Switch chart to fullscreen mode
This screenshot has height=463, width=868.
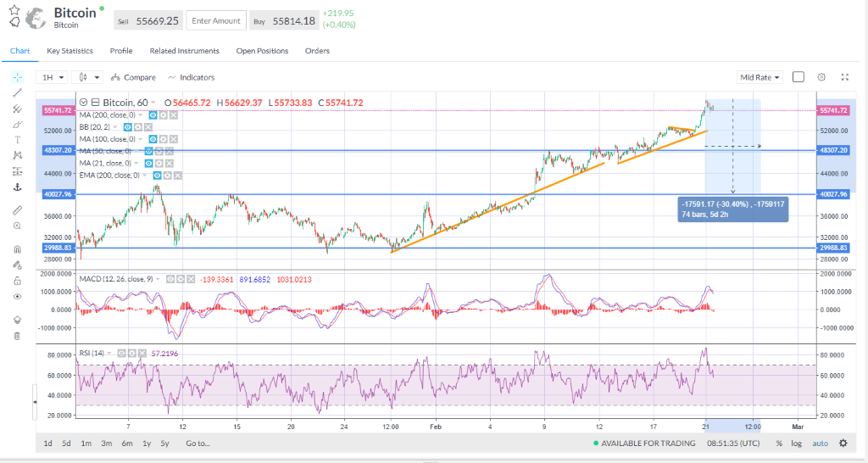(x=845, y=77)
